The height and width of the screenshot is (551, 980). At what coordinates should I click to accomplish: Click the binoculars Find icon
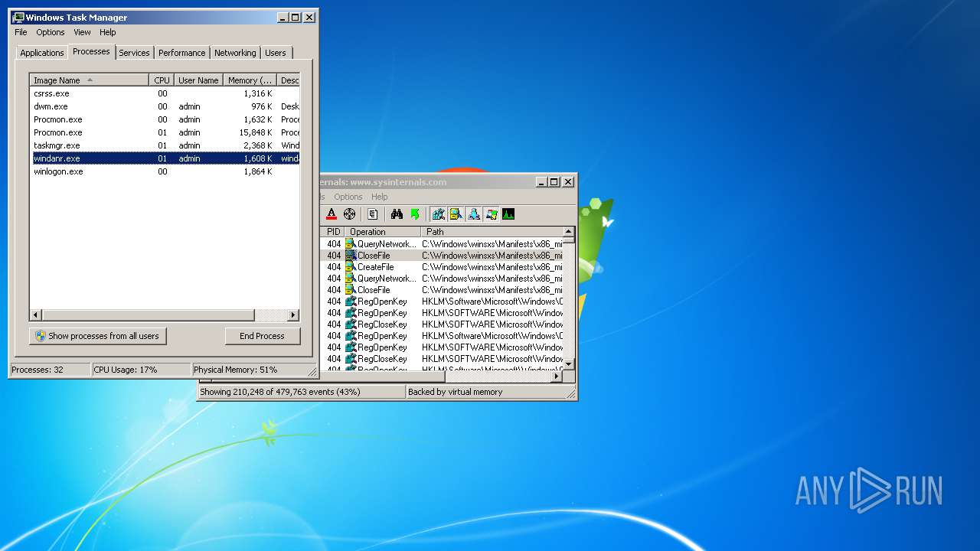point(397,214)
